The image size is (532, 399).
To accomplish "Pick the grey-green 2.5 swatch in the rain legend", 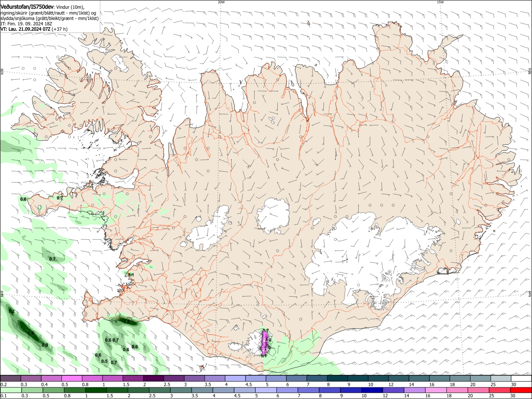I will (159, 390).
